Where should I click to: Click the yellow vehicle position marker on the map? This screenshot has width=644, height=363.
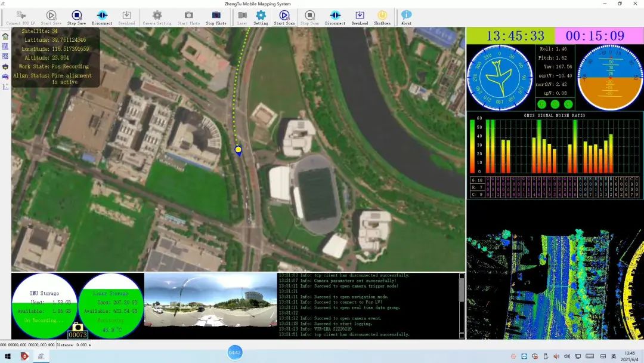(238, 150)
